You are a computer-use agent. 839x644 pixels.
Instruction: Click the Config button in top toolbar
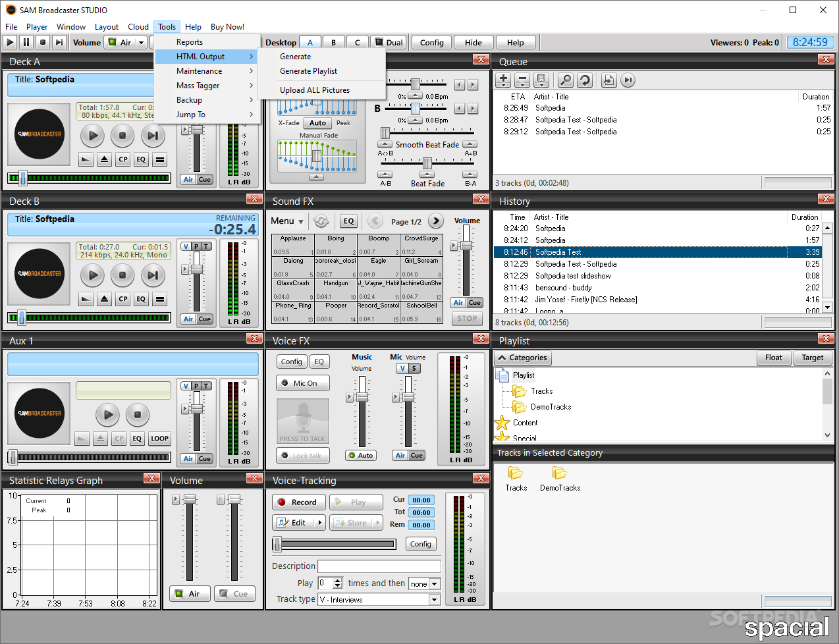click(x=432, y=42)
